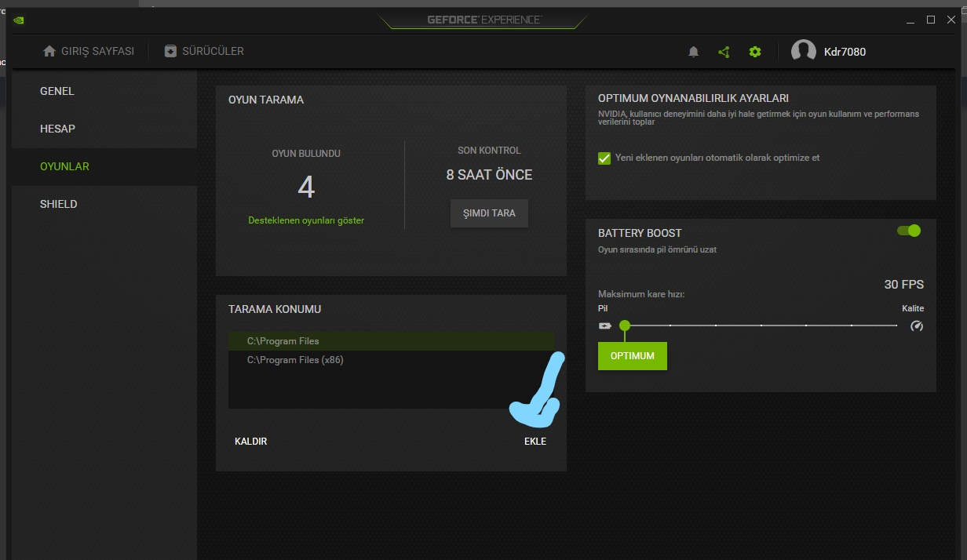Select the Genel sidebar item

[104, 91]
